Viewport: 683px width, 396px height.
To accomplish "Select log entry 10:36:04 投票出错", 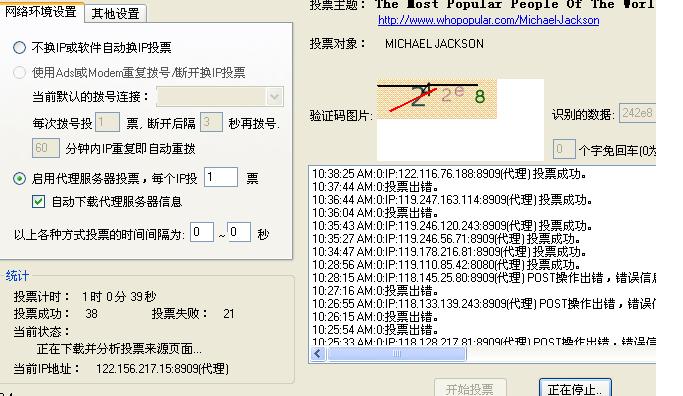I will point(375,213).
